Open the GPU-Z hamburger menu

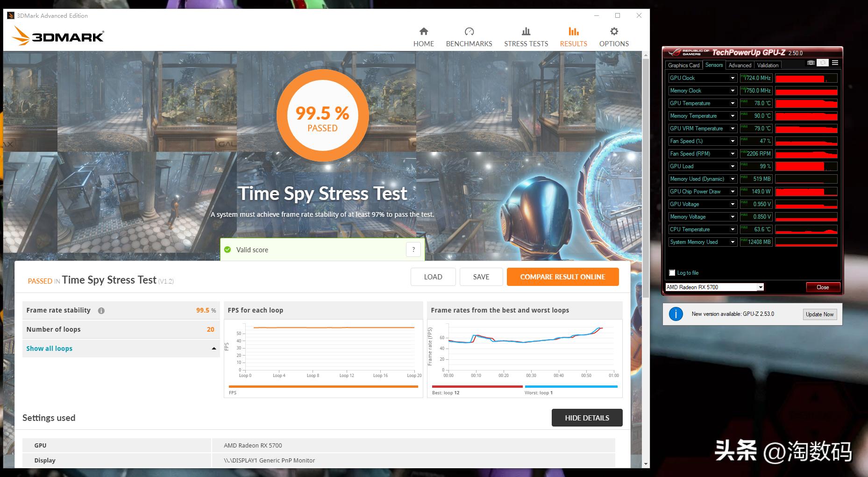[x=835, y=63]
